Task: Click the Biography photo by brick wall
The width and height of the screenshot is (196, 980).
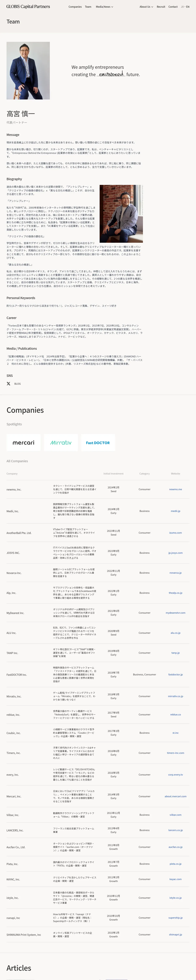Action: tap(121, 214)
